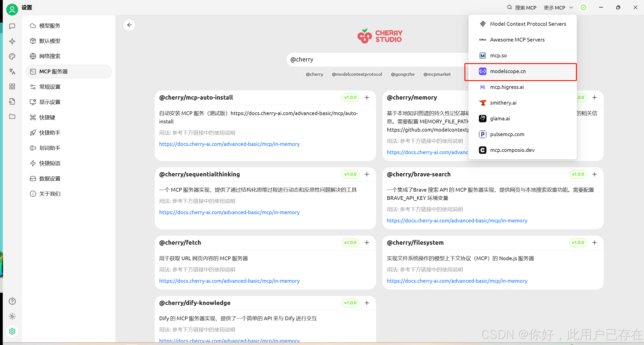Select the @mcpmarket scope tag
The image size is (644, 345).
pyautogui.click(x=437, y=74)
